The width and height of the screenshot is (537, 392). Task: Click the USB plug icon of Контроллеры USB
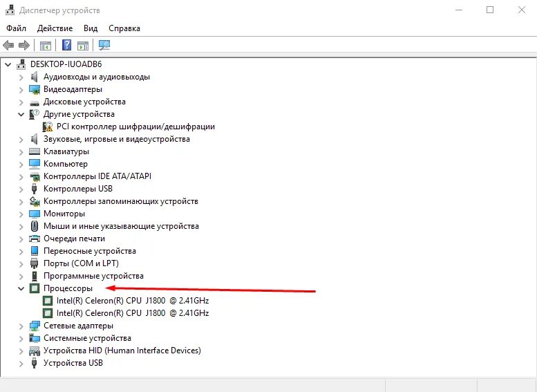point(35,189)
